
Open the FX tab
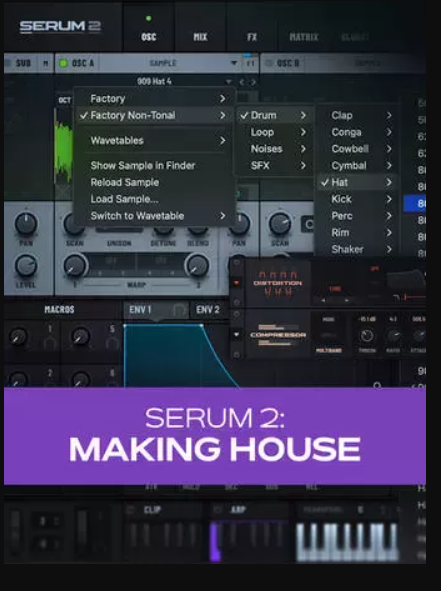pyautogui.click(x=252, y=37)
